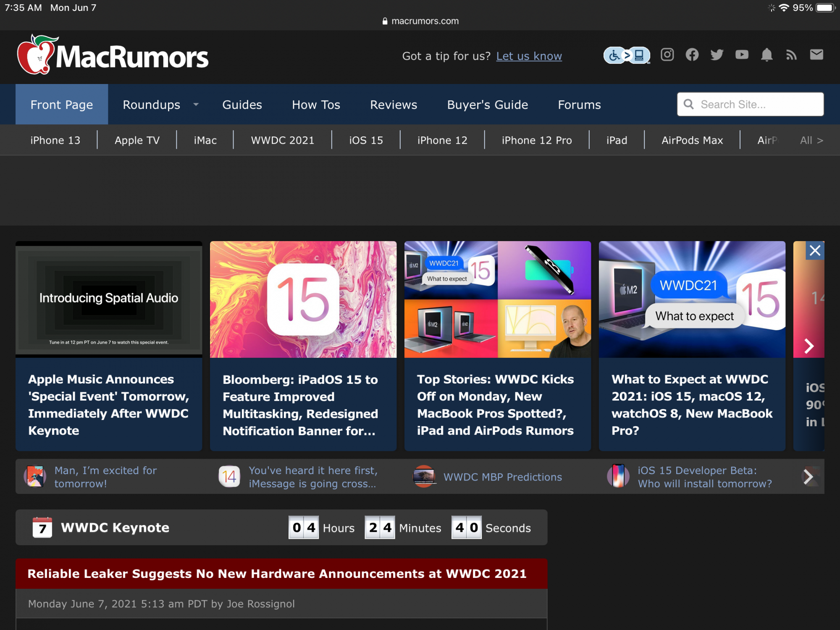Select the Front Page tab

(62, 104)
